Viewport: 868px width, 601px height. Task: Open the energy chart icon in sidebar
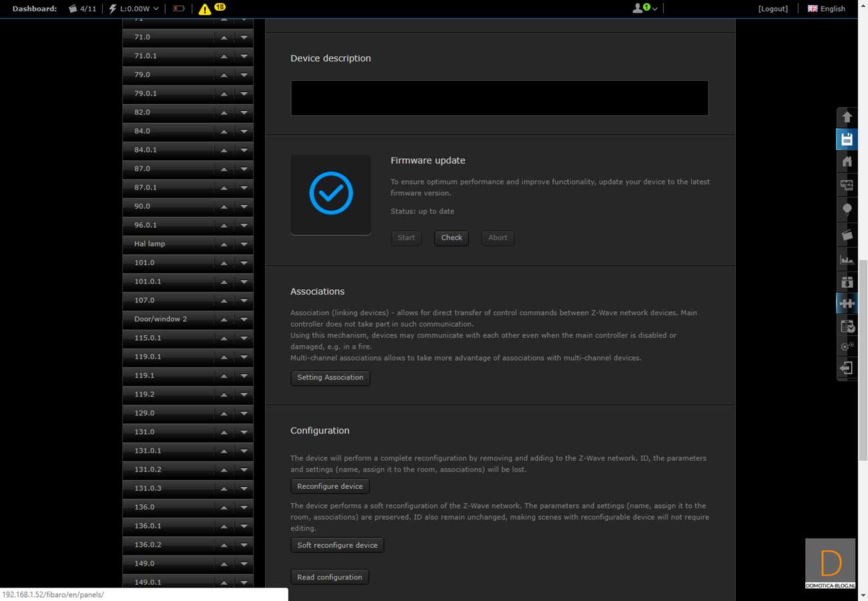point(847,259)
